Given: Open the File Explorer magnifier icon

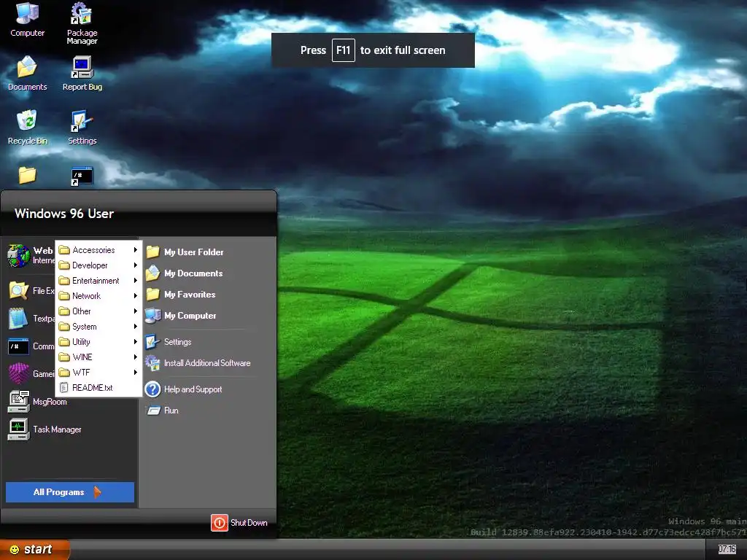Looking at the screenshot, I should 18,290.
